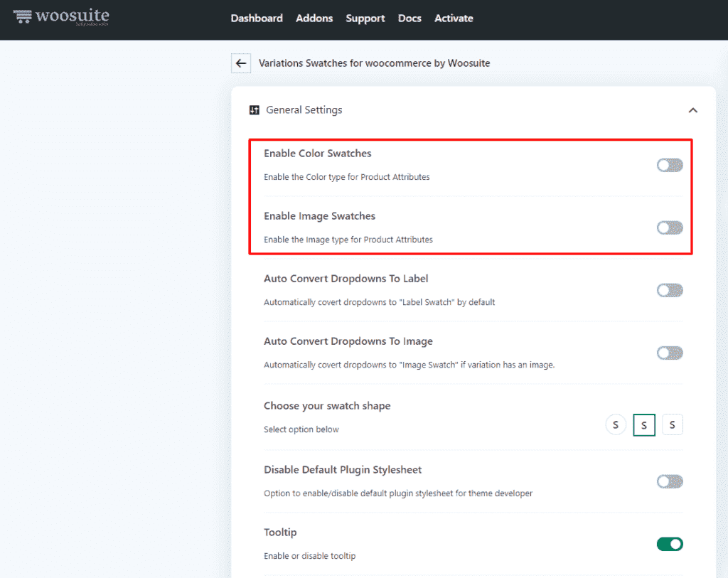This screenshot has width=728, height=578.
Task: Collapse the General Settings section chevron
Action: tap(692, 110)
